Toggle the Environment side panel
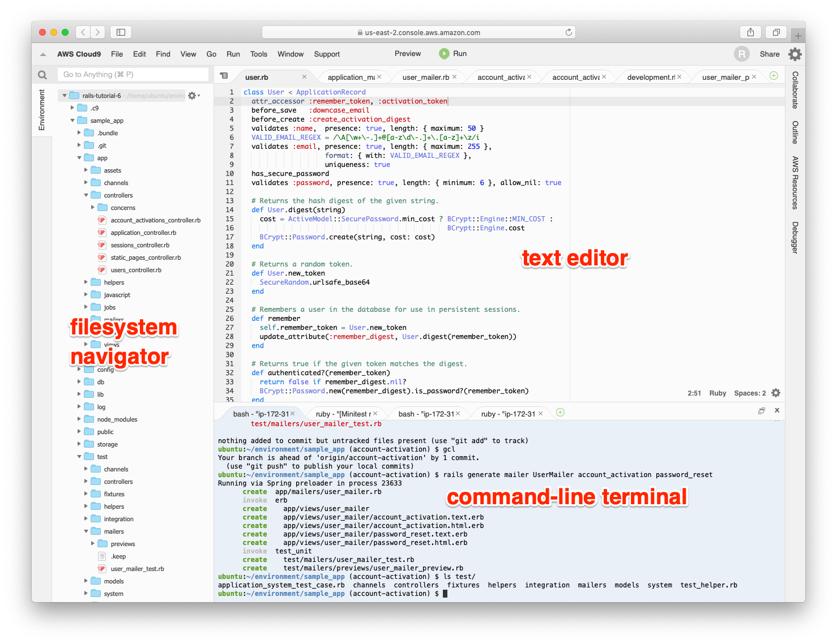 pyautogui.click(x=41, y=110)
